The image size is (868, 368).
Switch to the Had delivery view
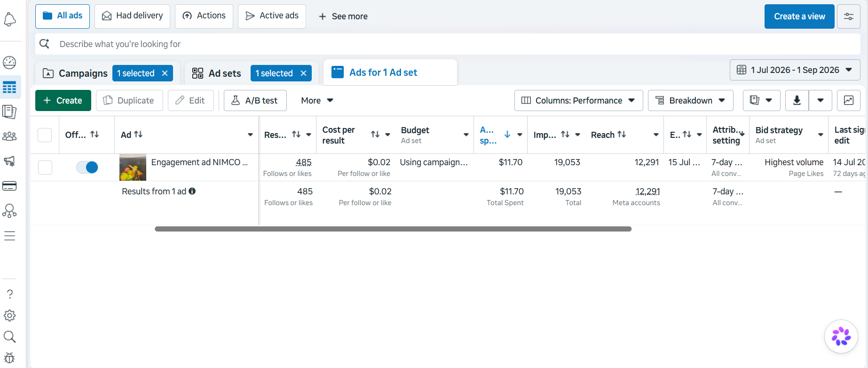(x=133, y=16)
